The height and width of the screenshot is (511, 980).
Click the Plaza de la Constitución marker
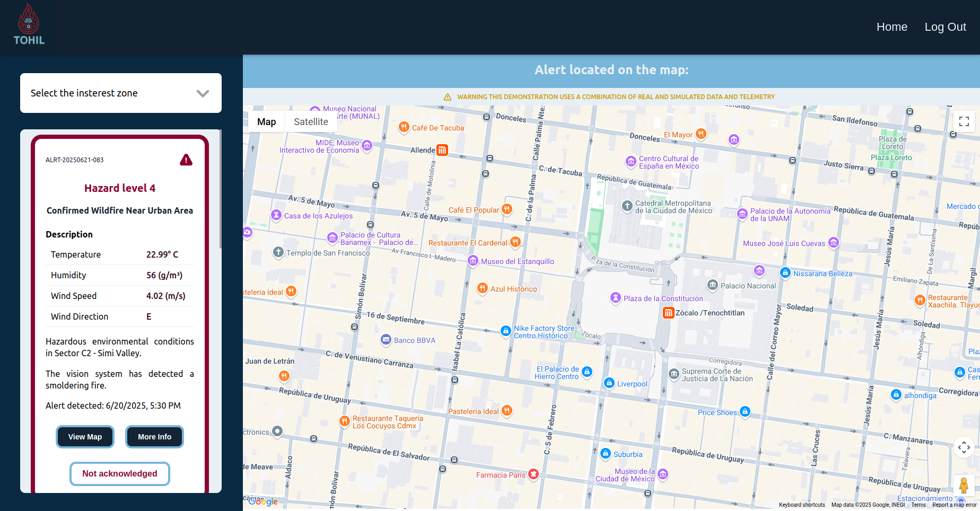pyautogui.click(x=616, y=298)
